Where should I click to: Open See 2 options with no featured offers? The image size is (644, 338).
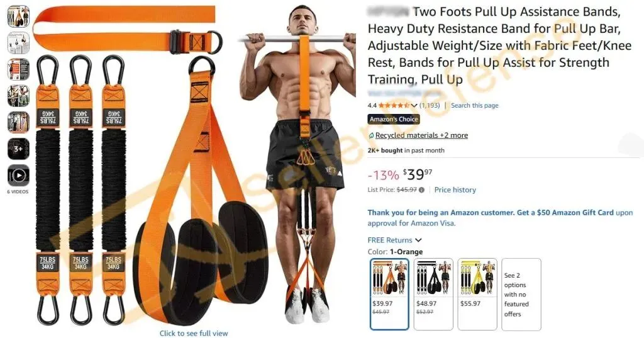pos(521,295)
